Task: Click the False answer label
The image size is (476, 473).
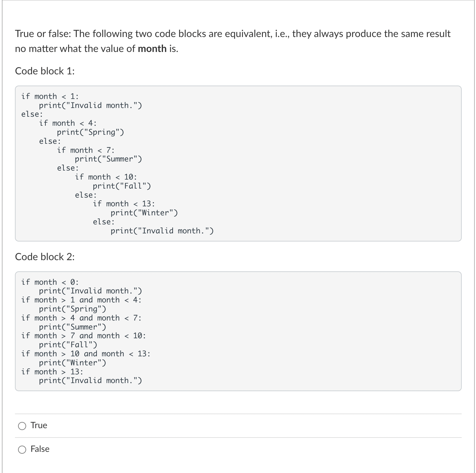Action: pyautogui.click(x=40, y=449)
